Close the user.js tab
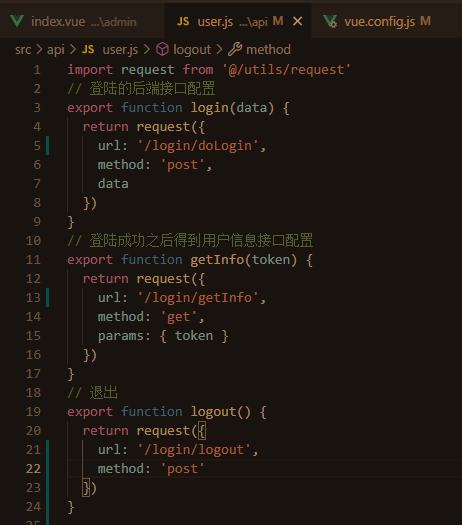The image size is (462, 525). 297,21
